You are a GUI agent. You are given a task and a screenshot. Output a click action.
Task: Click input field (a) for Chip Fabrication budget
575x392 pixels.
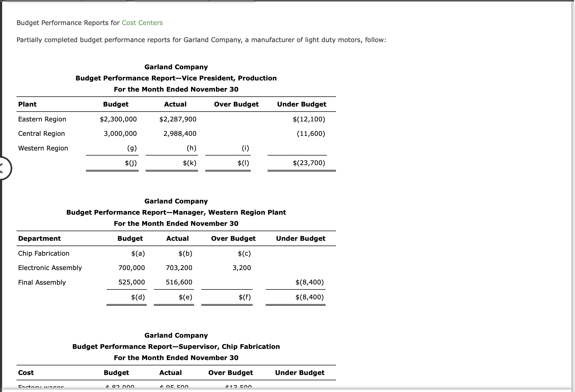(x=138, y=254)
